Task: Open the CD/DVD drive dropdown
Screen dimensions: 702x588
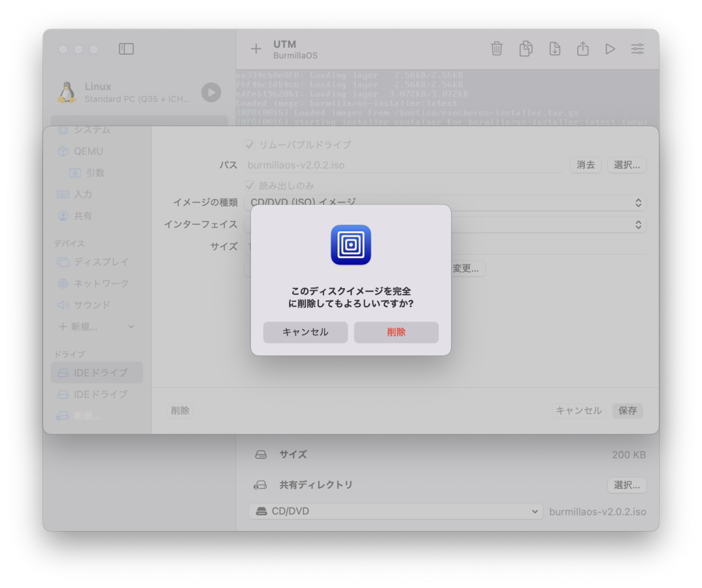Action: coord(395,511)
